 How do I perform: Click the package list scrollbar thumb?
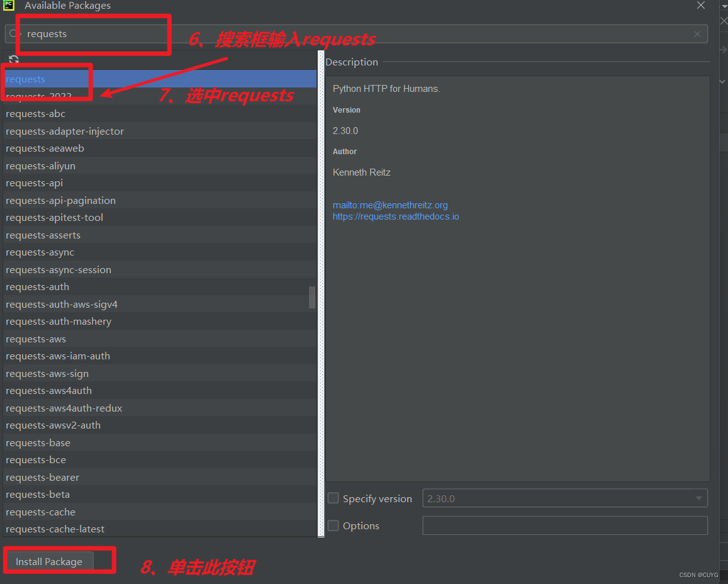pos(312,297)
